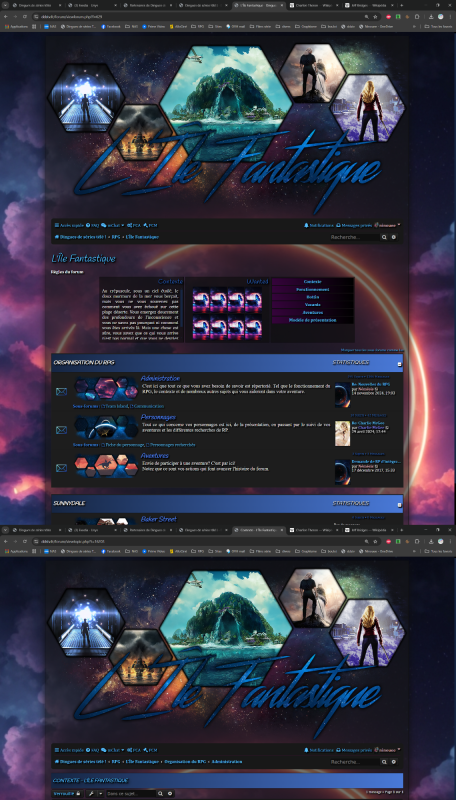
Task: Open FAQ link in L'Île Fantastique forum window
Action: [x=92, y=225]
